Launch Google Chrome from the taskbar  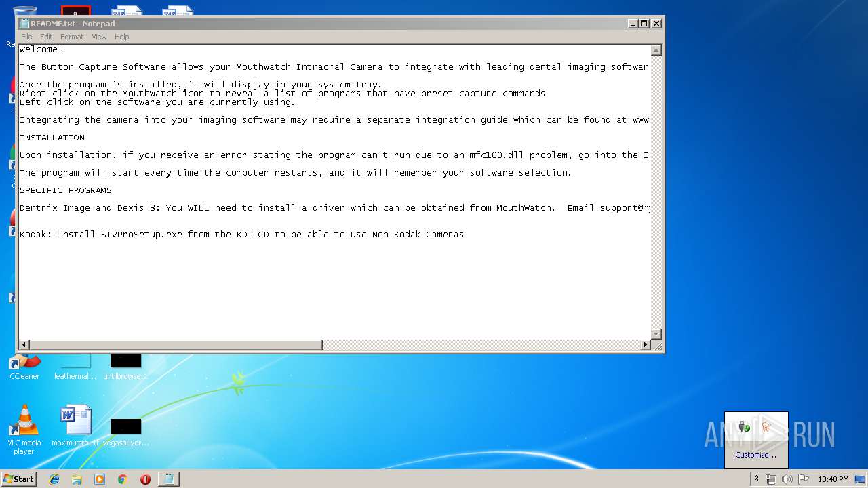point(122,479)
